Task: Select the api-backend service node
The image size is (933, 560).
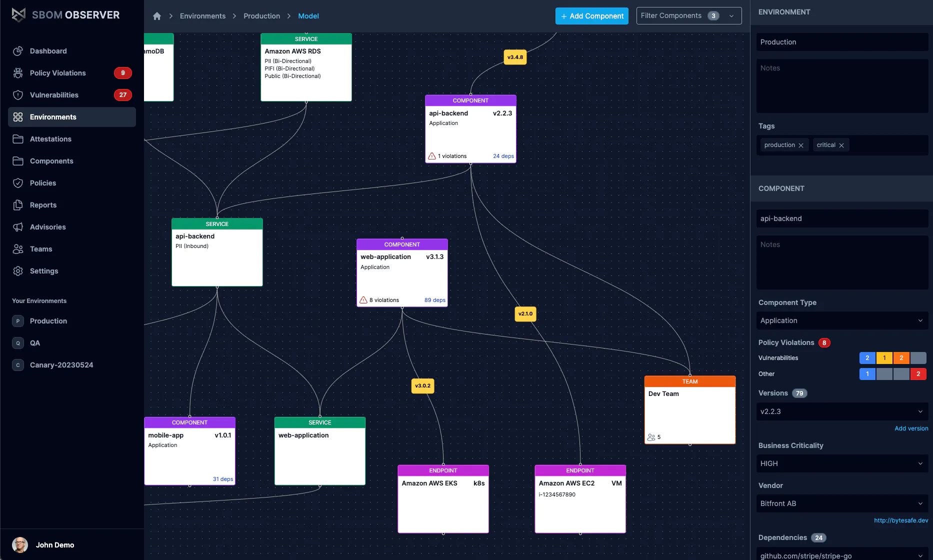Action: [x=217, y=252]
